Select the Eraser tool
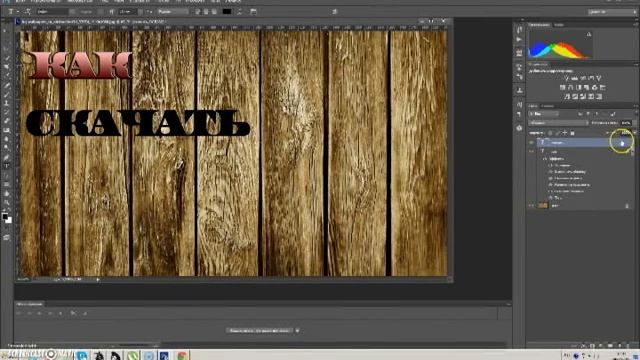The height and width of the screenshot is (360, 640). [7, 121]
